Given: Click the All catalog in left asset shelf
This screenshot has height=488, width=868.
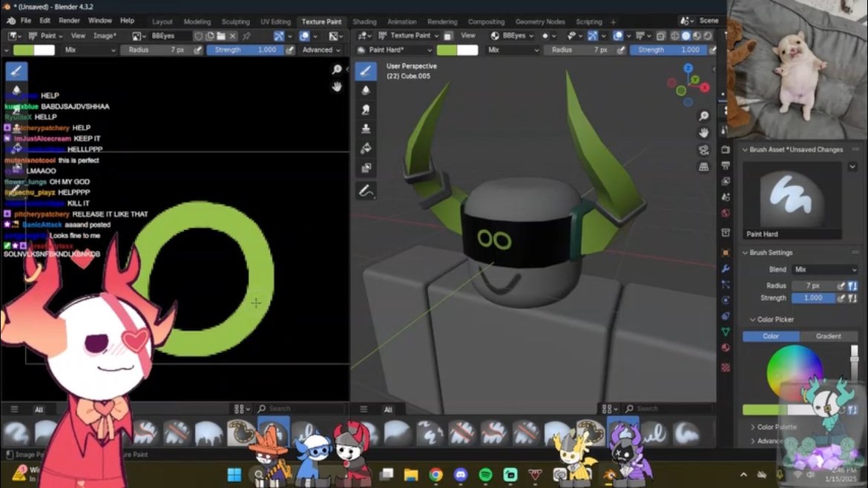Looking at the screenshot, I should 39,409.
